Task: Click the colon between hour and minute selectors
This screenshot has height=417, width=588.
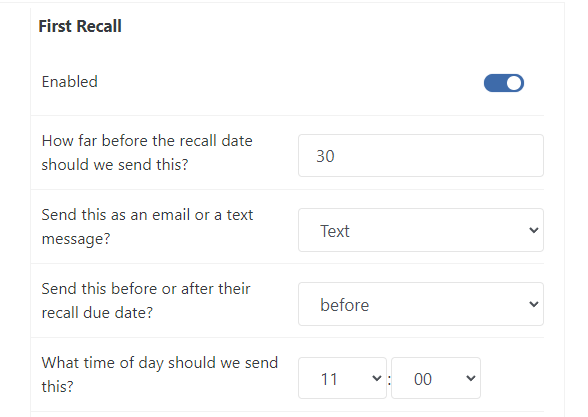Action: click(389, 380)
